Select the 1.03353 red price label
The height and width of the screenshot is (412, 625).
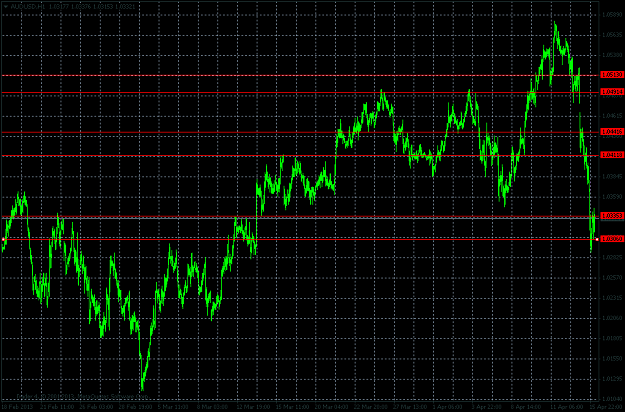point(612,216)
